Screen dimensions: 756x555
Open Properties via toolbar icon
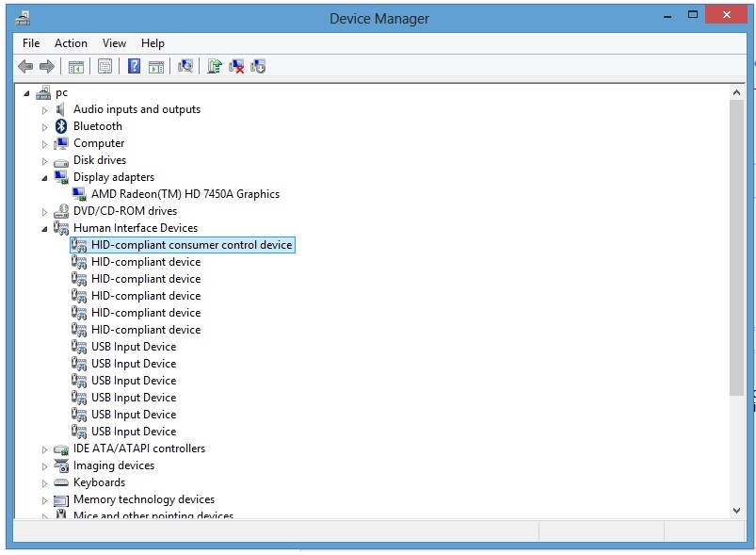[x=105, y=66]
